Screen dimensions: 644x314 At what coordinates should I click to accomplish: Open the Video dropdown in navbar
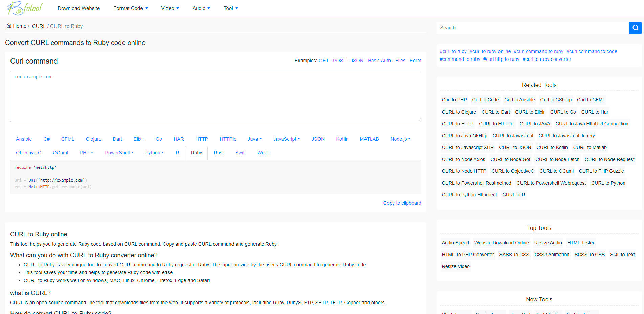point(170,8)
